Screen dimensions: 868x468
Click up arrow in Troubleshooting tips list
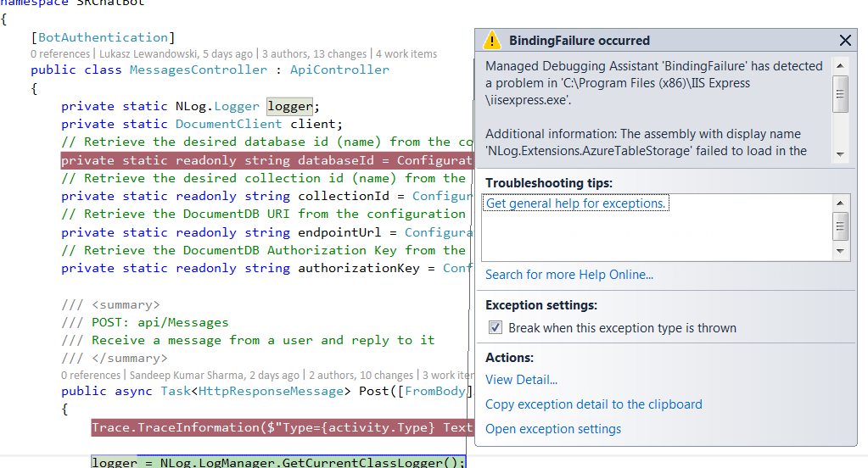[x=840, y=203]
